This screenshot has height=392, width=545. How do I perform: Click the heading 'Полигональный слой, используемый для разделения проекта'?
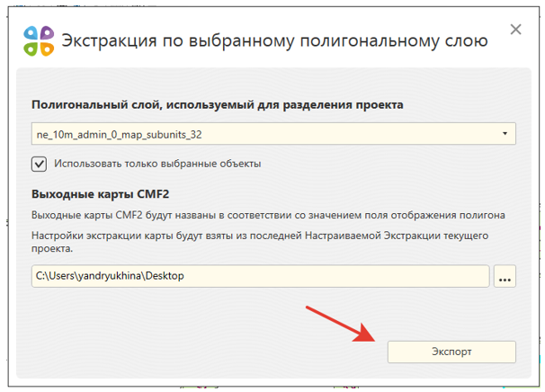click(x=218, y=104)
